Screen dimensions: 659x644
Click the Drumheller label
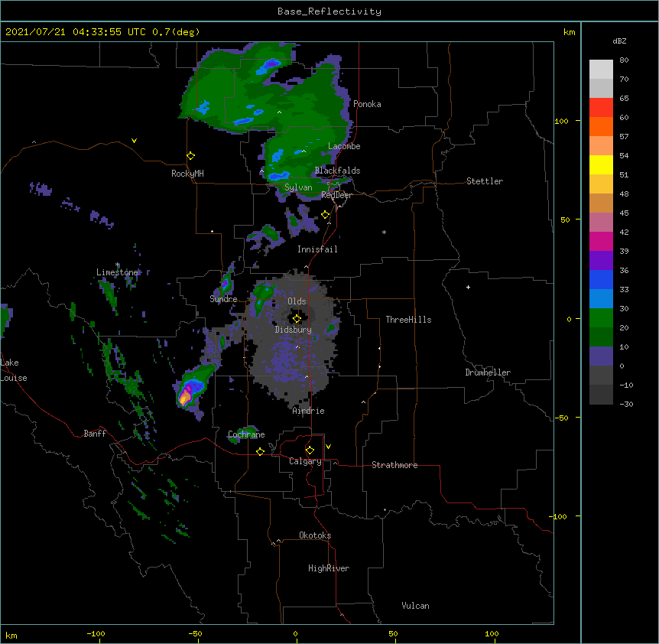(488, 372)
